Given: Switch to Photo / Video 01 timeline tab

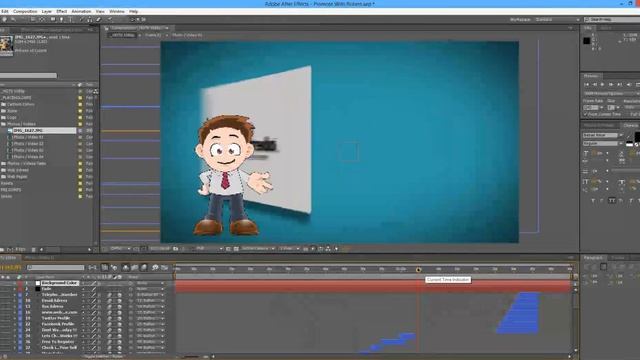Looking at the screenshot, I should (39, 258).
